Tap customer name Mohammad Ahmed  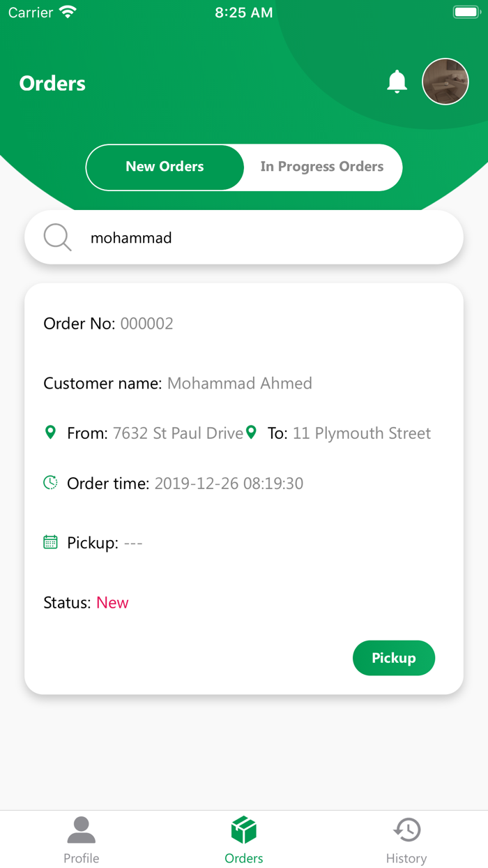click(240, 383)
